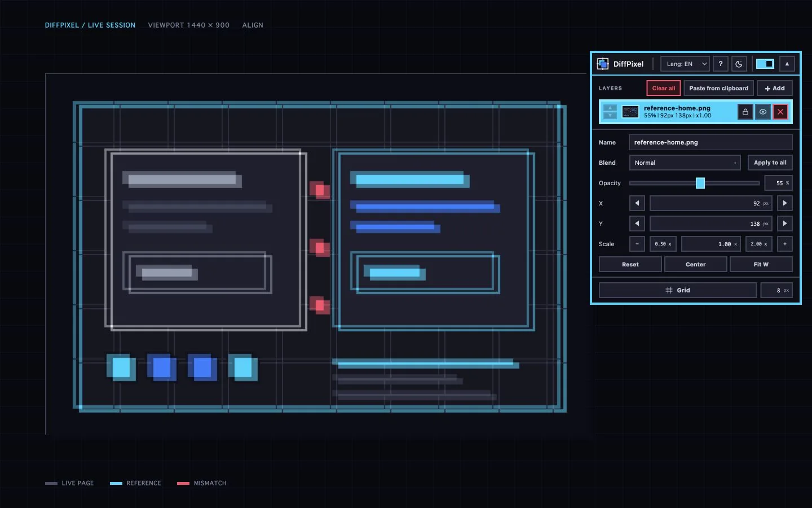Image resolution: width=812 pixels, height=508 pixels.
Task: Decrease Y offset with left arrow
Action: pos(637,224)
